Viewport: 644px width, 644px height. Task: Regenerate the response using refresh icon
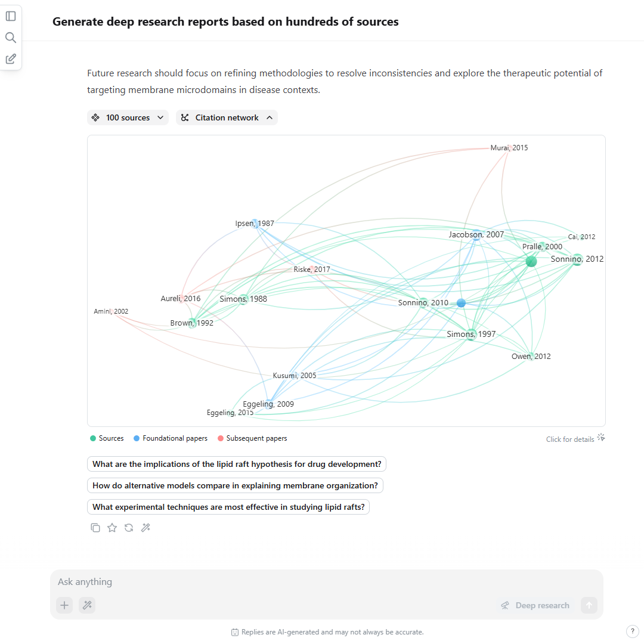(x=129, y=528)
